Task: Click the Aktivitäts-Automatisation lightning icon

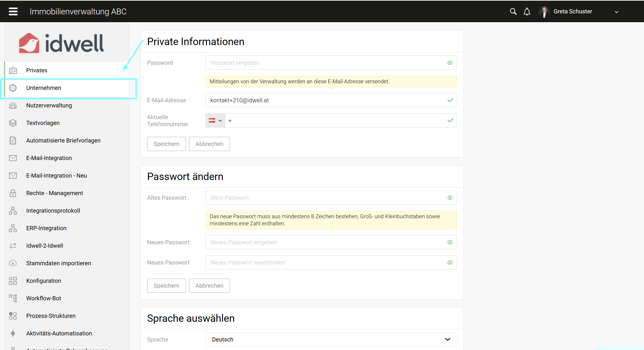Action: pyautogui.click(x=13, y=333)
